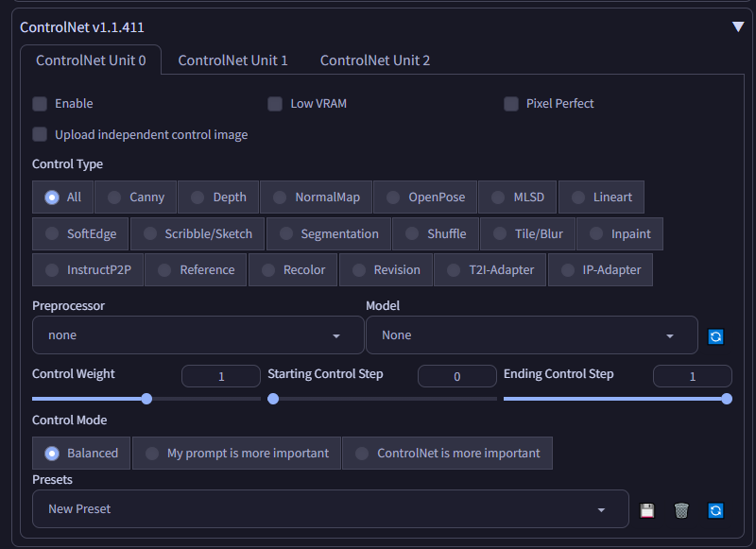
Task: Choose the OpenPose control type
Action: tap(425, 197)
